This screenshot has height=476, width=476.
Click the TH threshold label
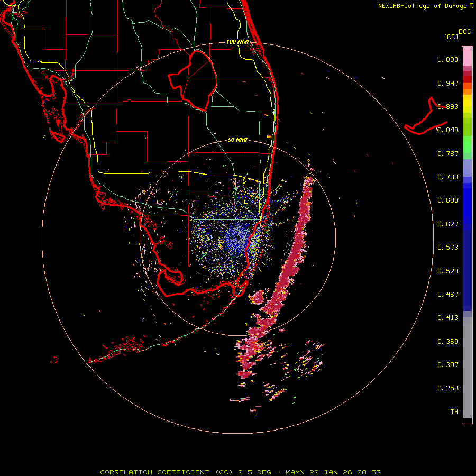(454, 412)
